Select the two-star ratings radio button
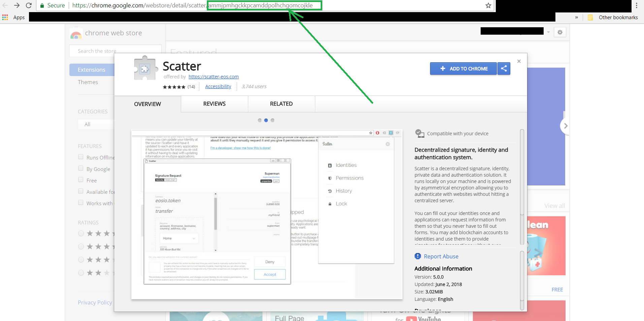The width and height of the screenshot is (644, 321). [x=81, y=273]
